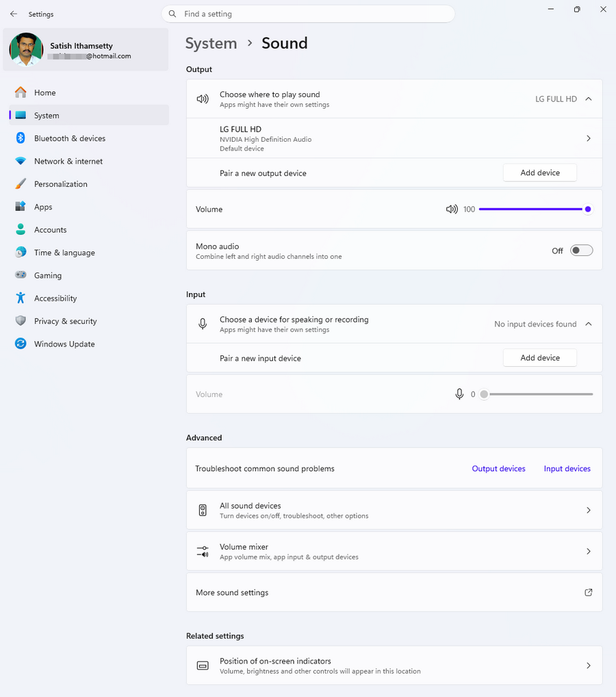
Task: Click "NVIDIA High Definition Audio" text
Action: pos(266,139)
